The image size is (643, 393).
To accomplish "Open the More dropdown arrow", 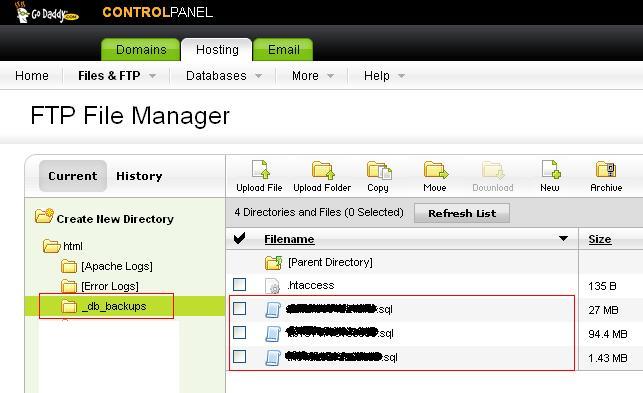I will [x=330, y=76].
